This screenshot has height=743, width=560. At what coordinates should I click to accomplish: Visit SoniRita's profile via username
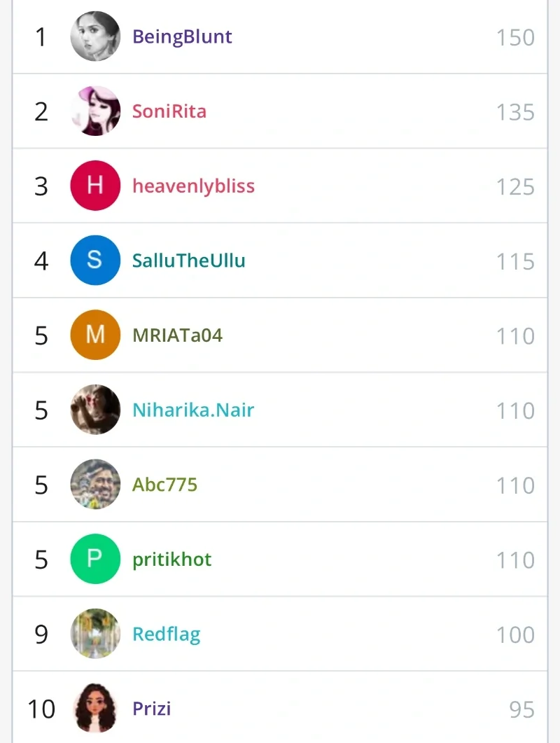pyautogui.click(x=169, y=111)
